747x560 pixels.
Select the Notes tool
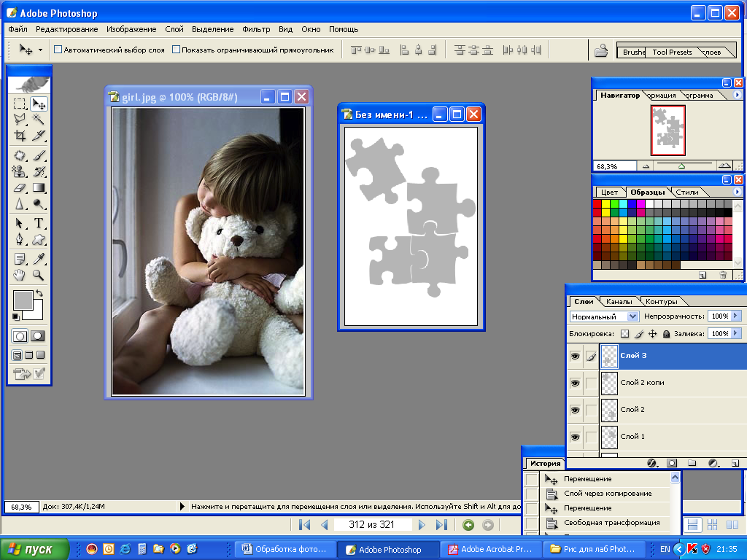20,259
